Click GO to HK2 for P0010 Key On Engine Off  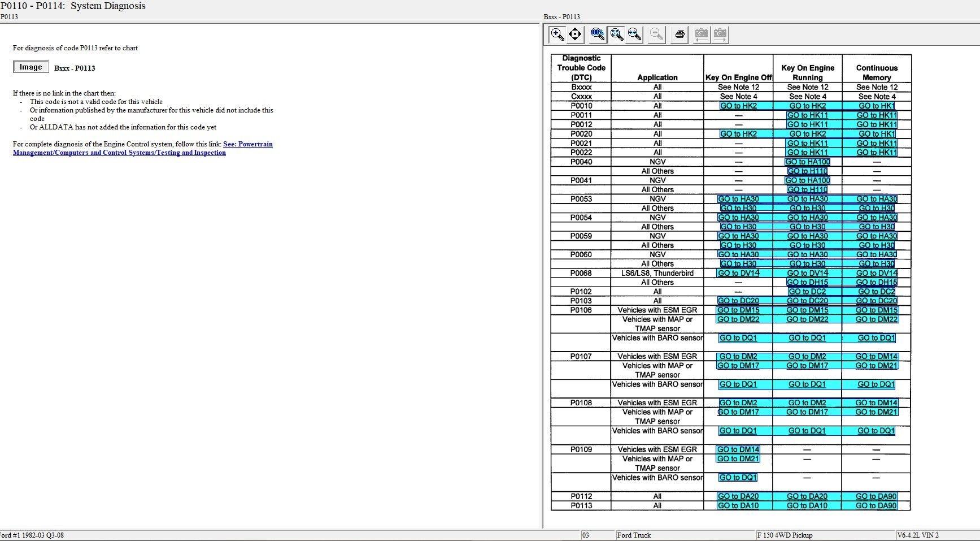[738, 106]
